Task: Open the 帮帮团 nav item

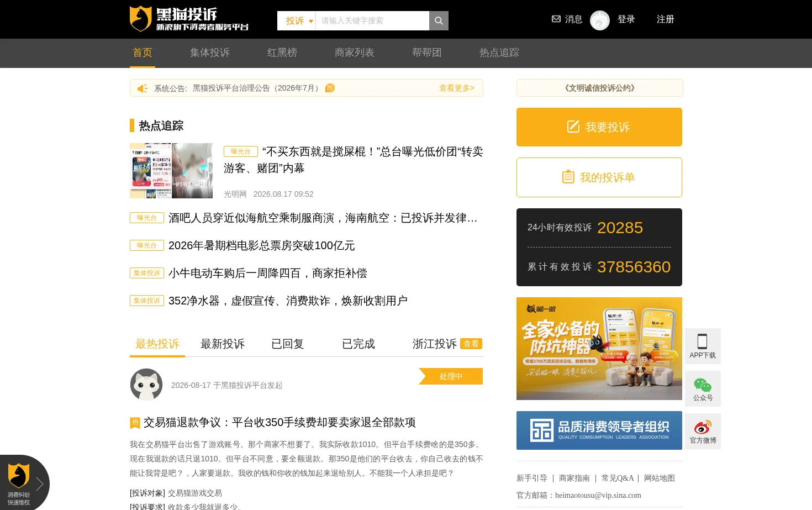Action: tap(426, 52)
